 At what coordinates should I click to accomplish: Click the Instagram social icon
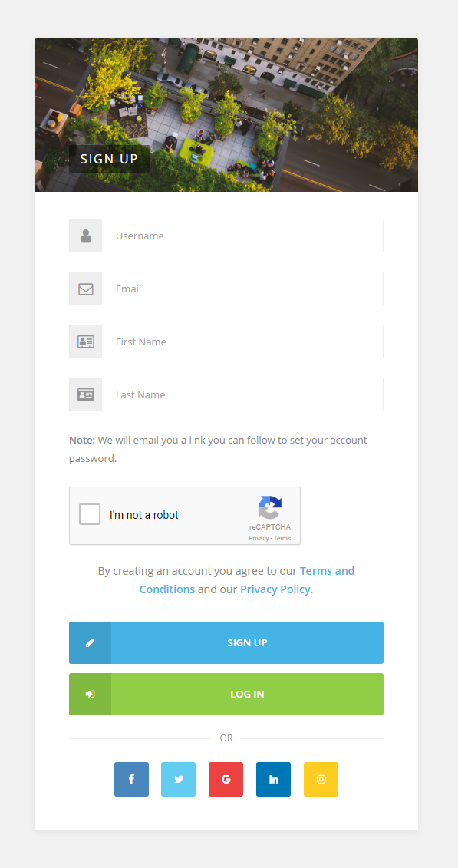tap(321, 779)
